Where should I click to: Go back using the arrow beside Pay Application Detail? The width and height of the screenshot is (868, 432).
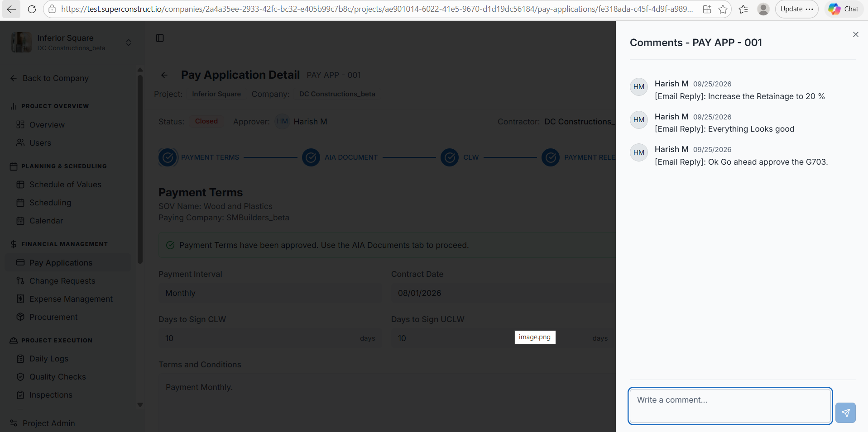164,75
